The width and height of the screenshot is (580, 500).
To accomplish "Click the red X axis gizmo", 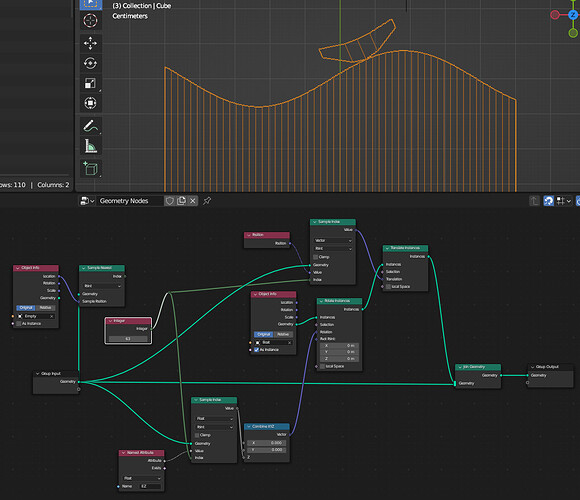I will [555, 15].
